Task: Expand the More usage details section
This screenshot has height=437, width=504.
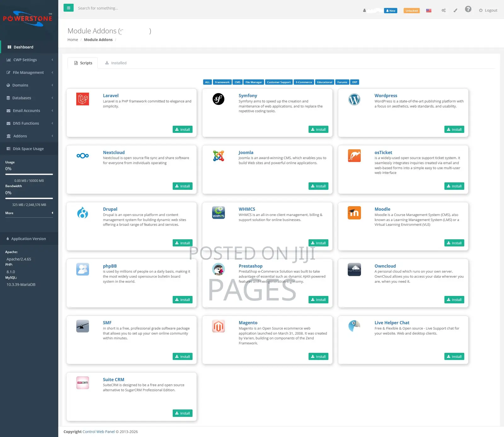Action: [x=29, y=213]
